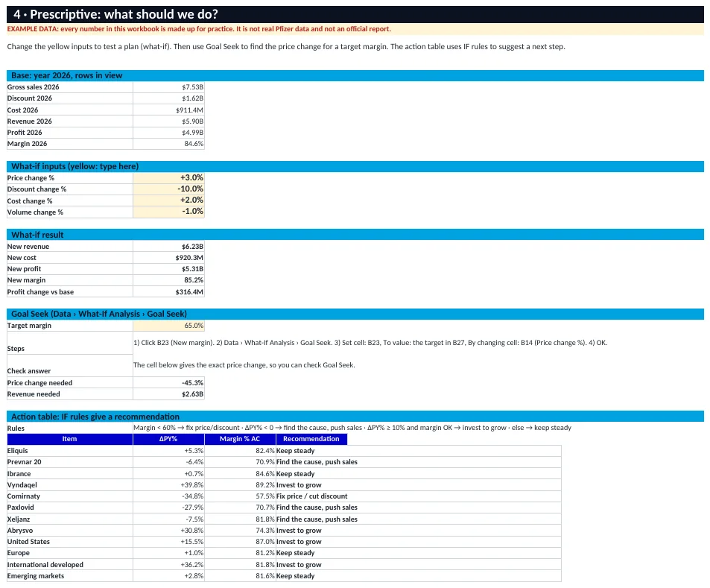This screenshot has width=710, height=588.
Task: Click the Discount 2026 value $1.62B
Action: point(168,98)
